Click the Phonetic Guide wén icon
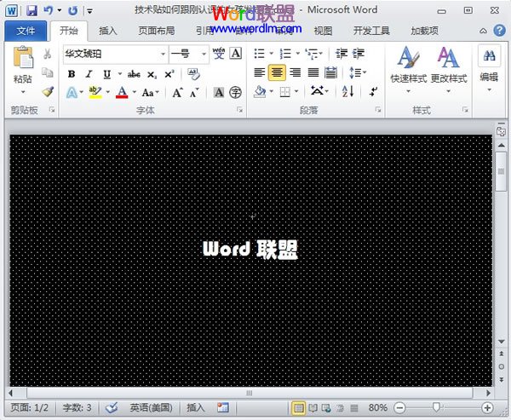Screen dimensions: 511x420 pos(219,53)
